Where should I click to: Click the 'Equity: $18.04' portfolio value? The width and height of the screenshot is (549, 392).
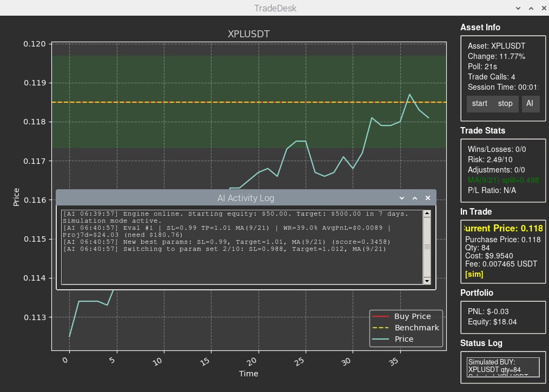point(492,322)
